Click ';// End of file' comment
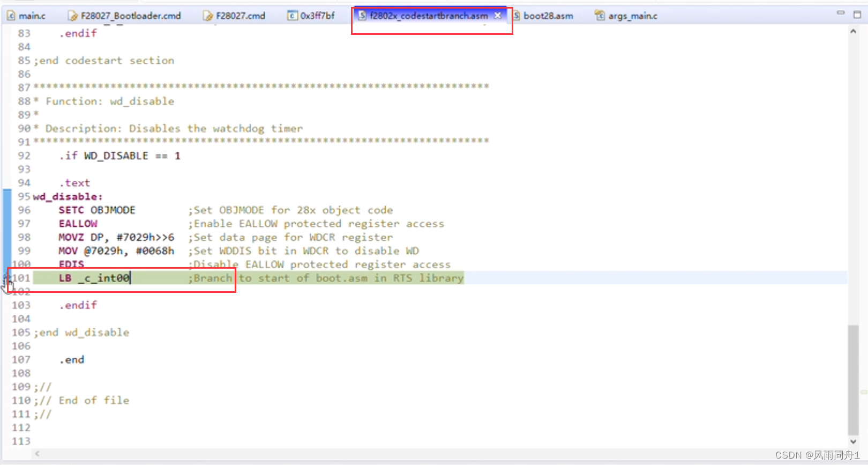Image resolution: width=868 pixels, height=465 pixels. (x=81, y=401)
